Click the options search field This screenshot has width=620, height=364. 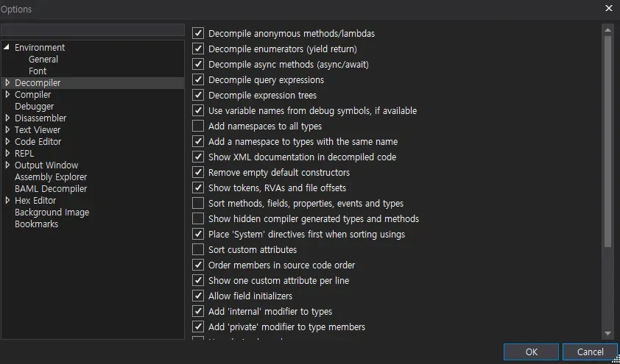(x=92, y=29)
